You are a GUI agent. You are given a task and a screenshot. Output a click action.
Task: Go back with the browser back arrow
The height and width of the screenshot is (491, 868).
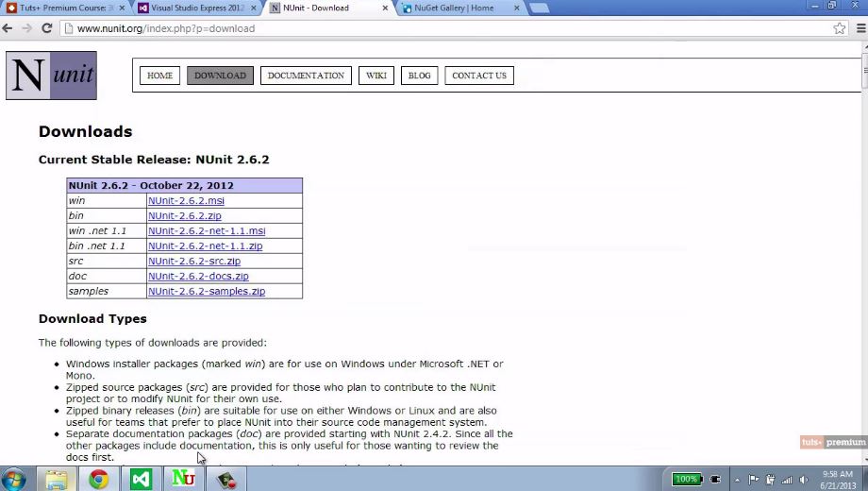pos(8,28)
